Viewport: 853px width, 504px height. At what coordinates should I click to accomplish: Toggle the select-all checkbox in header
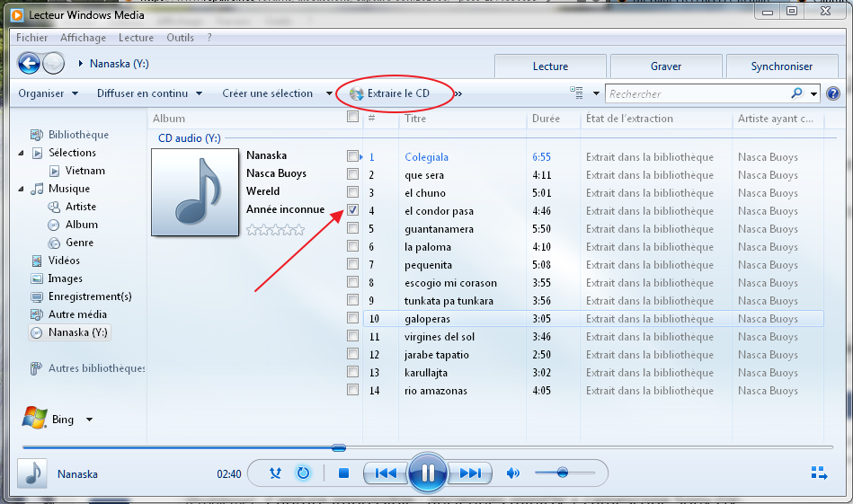point(352,117)
